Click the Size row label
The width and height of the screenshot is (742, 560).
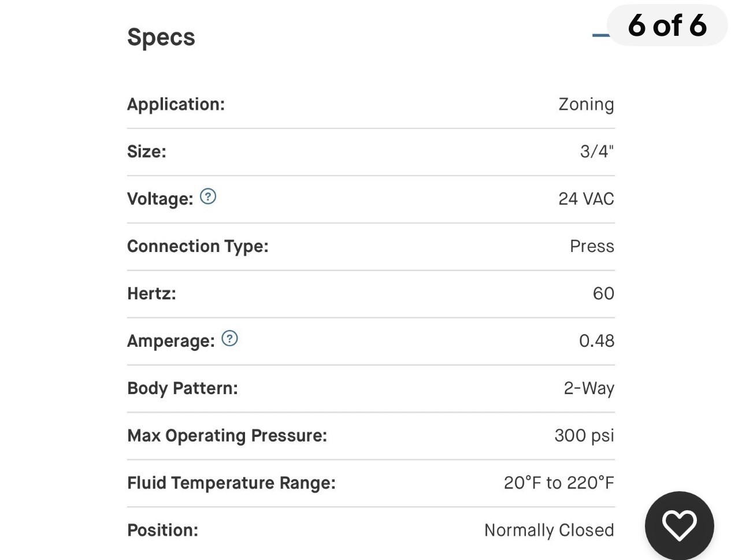pos(147,151)
